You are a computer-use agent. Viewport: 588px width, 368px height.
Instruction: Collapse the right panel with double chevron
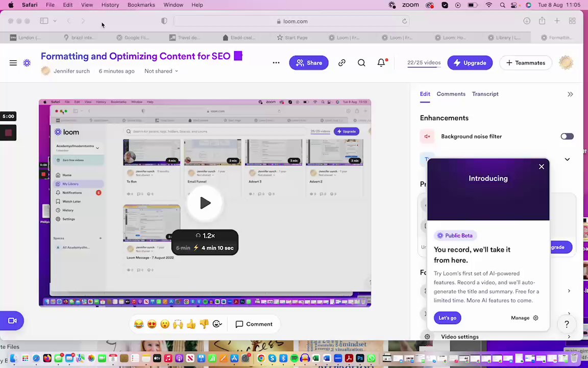click(570, 94)
